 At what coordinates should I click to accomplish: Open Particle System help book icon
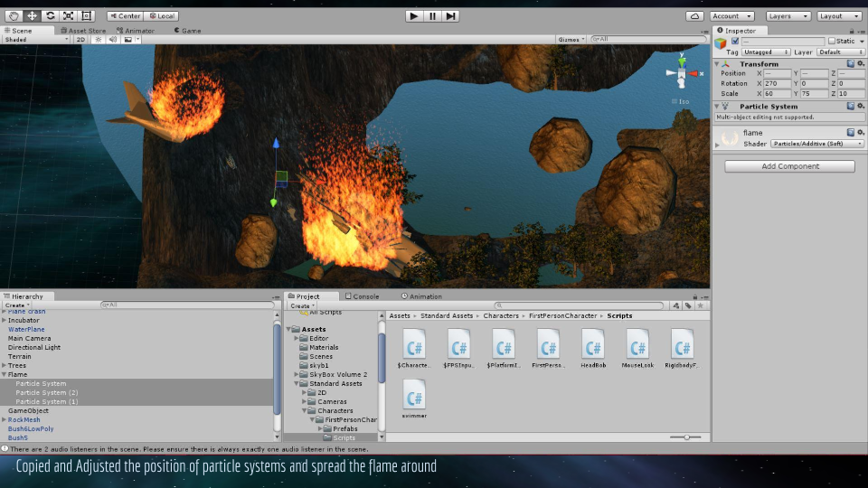[x=850, y=107]
